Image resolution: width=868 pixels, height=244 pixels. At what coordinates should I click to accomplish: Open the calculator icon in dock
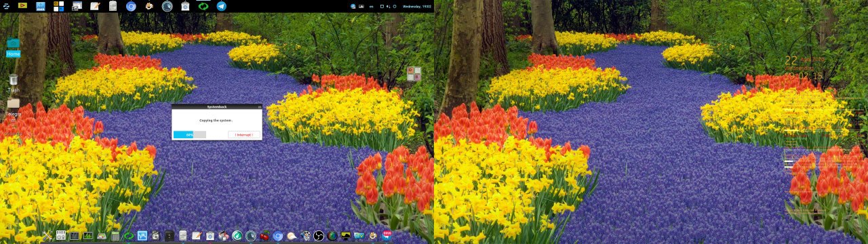pos(115,235)
